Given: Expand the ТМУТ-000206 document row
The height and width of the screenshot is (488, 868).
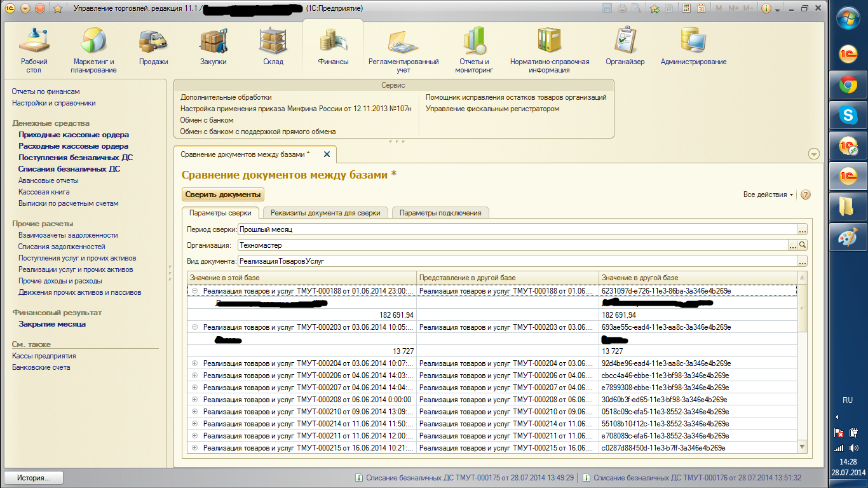Looking at the screenshot, I should (x=195, y=376).
